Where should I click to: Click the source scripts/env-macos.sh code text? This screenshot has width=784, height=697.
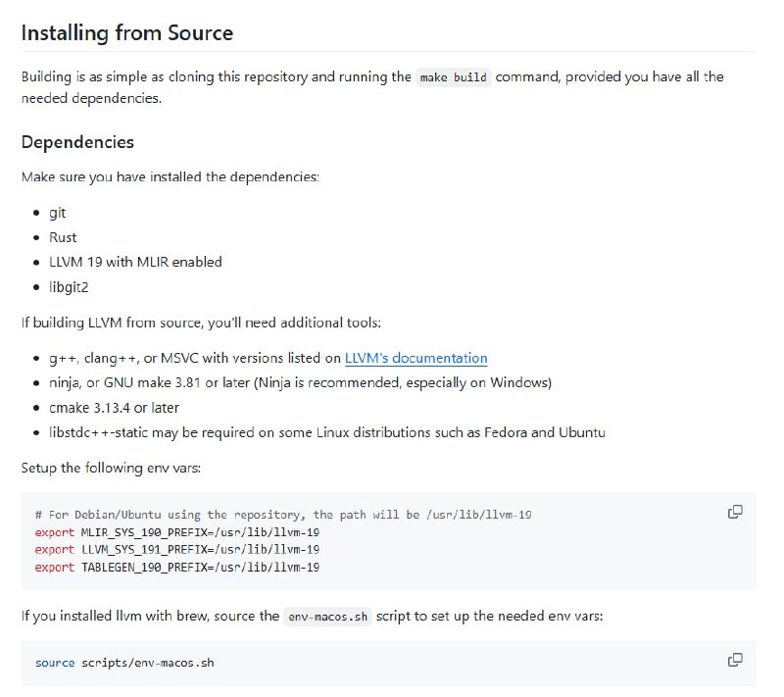[124, 663]
